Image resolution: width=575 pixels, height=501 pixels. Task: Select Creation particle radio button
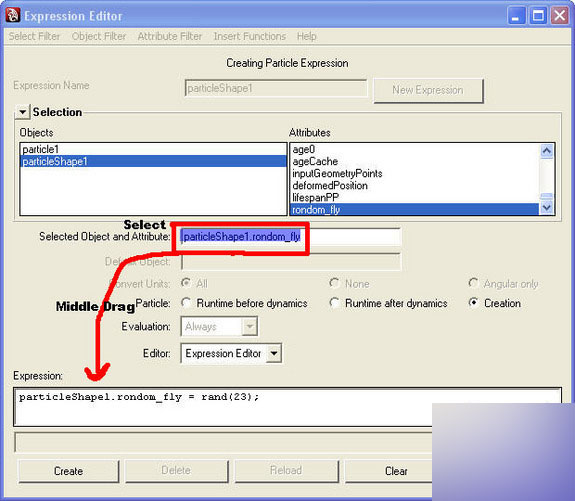(473, 303)
